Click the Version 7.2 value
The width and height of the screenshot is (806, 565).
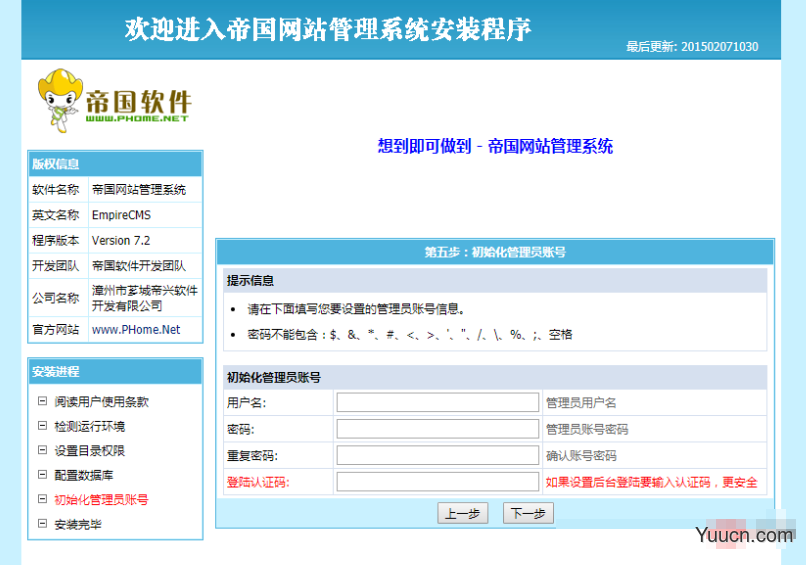click(x=121, y=241)
